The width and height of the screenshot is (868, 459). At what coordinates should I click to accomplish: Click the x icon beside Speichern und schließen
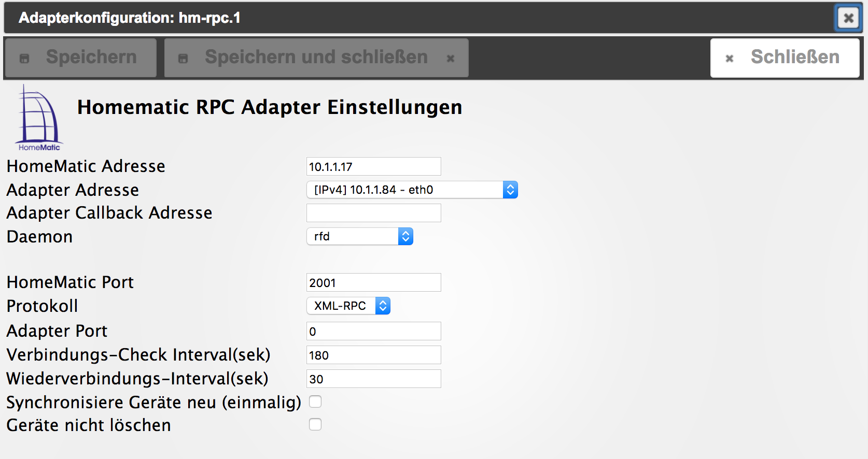pos(451,59)
